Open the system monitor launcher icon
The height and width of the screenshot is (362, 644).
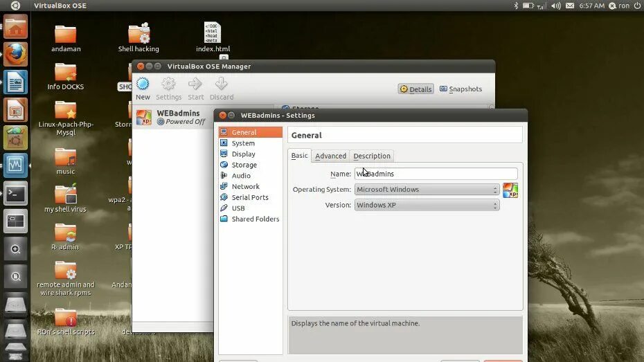pyautogui.click(x=16, y=165)
